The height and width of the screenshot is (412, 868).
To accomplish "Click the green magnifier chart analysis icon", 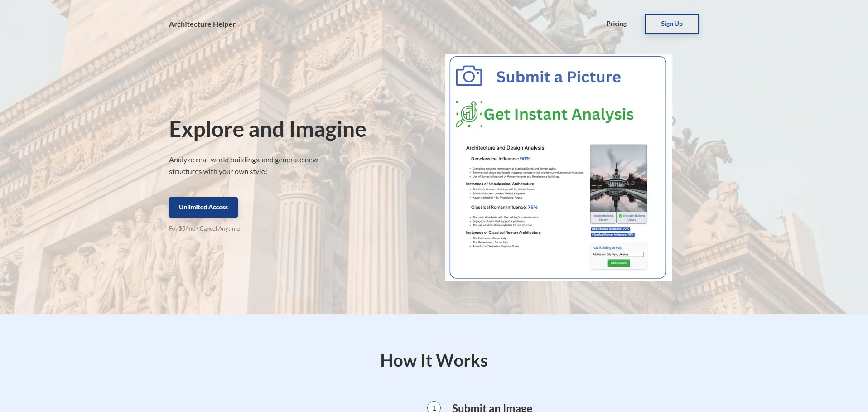I will pyautogui.click(x=468, y=114).
